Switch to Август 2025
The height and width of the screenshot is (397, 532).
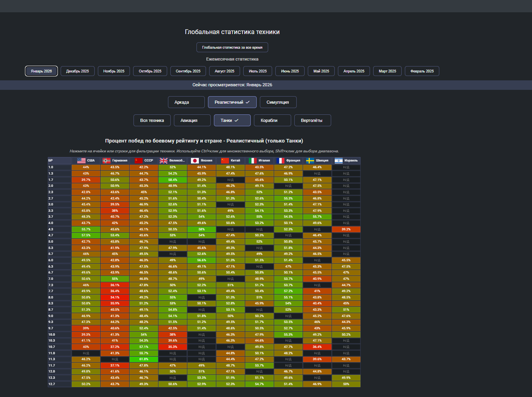pos(225,71)
